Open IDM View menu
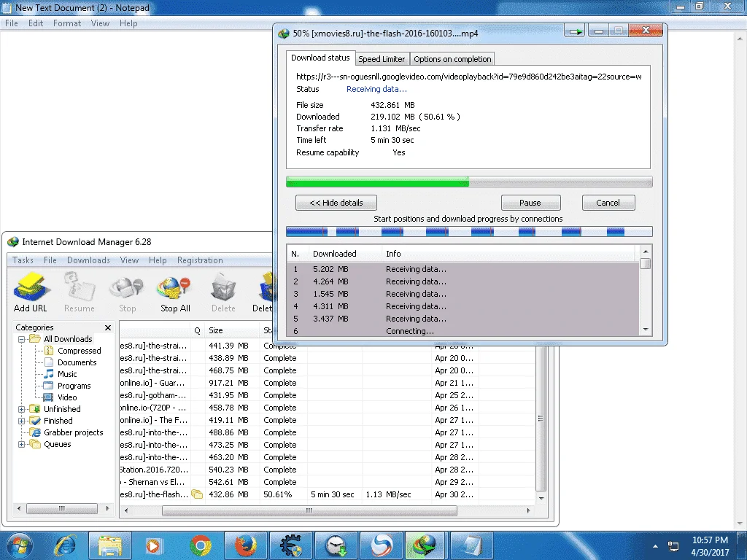This screenshot has width=747, height=560. point(129,260)
